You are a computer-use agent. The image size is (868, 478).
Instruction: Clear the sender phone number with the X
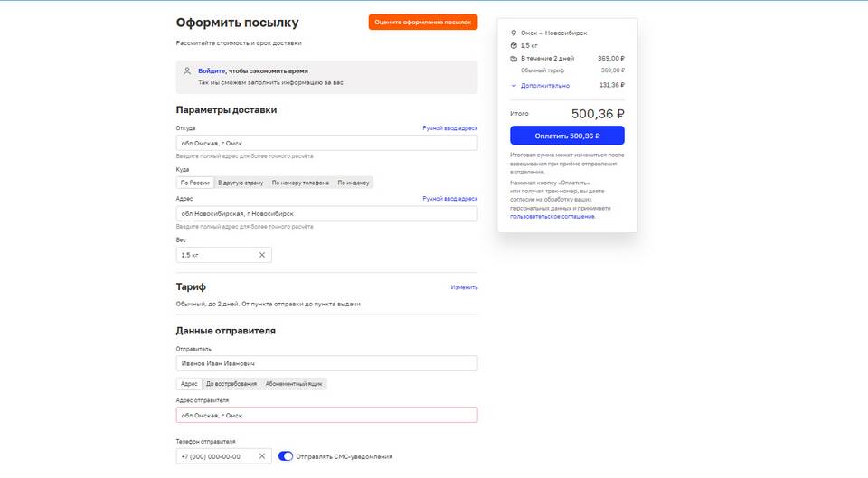click(x=262, y=456)
